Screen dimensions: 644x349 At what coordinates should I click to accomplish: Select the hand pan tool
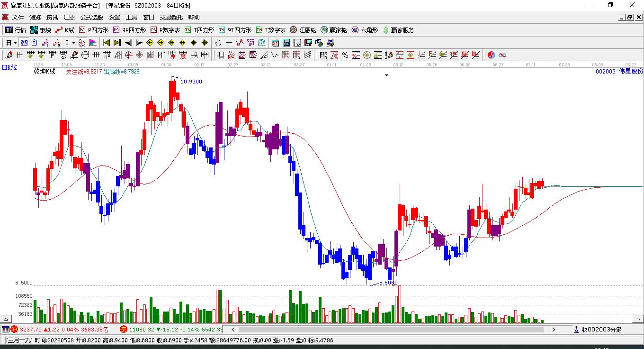[218, 43]
